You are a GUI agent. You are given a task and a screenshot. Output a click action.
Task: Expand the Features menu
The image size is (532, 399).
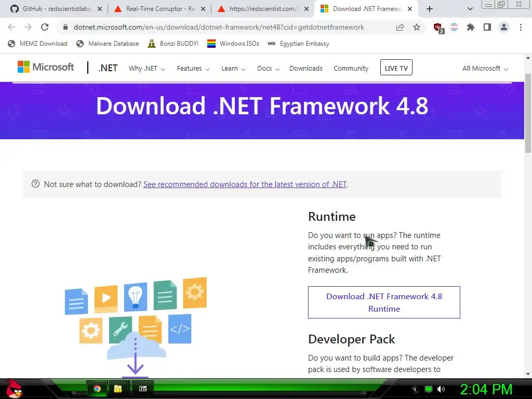pos(193,69)
